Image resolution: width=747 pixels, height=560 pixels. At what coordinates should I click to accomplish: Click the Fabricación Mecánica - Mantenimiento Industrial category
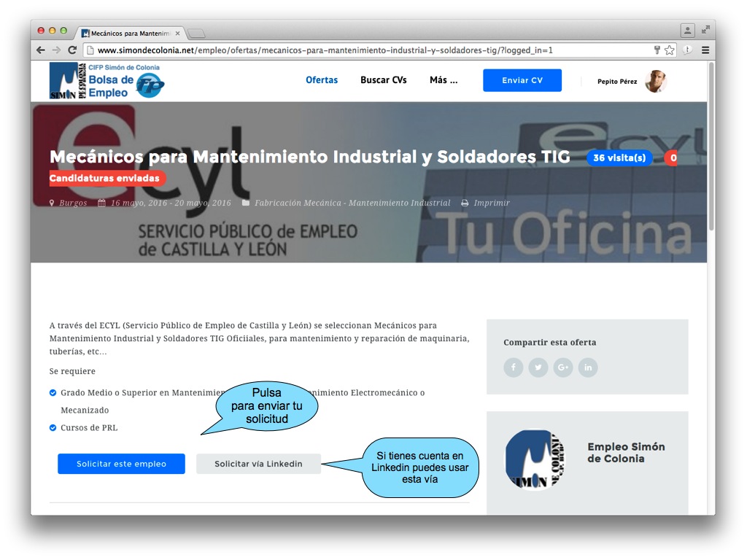352,203
